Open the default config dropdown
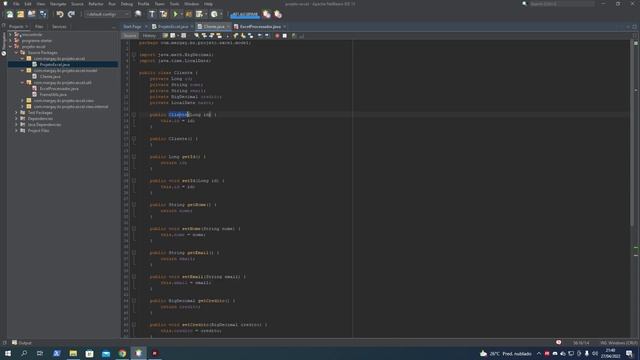The width and height of the screenshot is (640, 360). click(x=108, y=14)
